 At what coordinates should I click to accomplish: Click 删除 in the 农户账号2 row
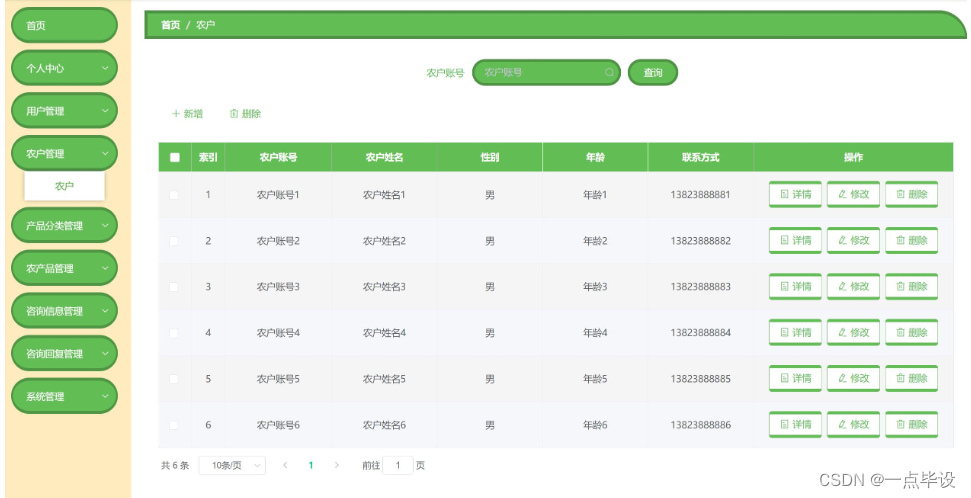[912, 240]
